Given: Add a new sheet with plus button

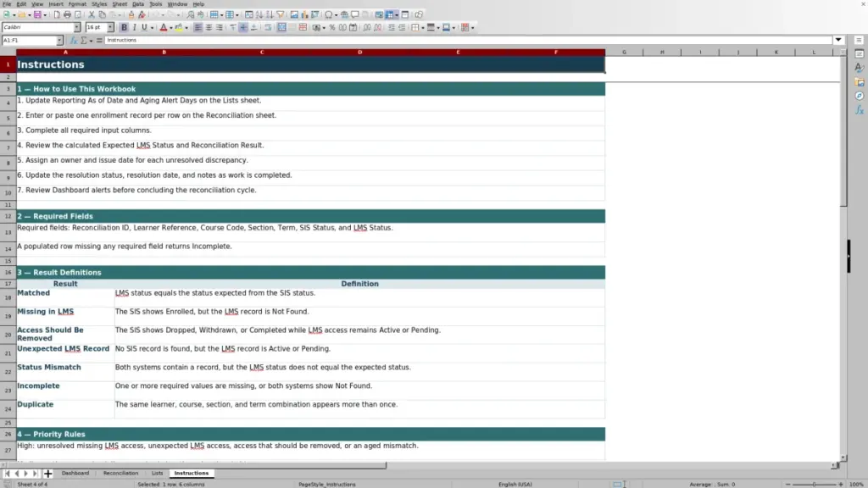Looking at the screenshot, I should [x=47, y=473].
